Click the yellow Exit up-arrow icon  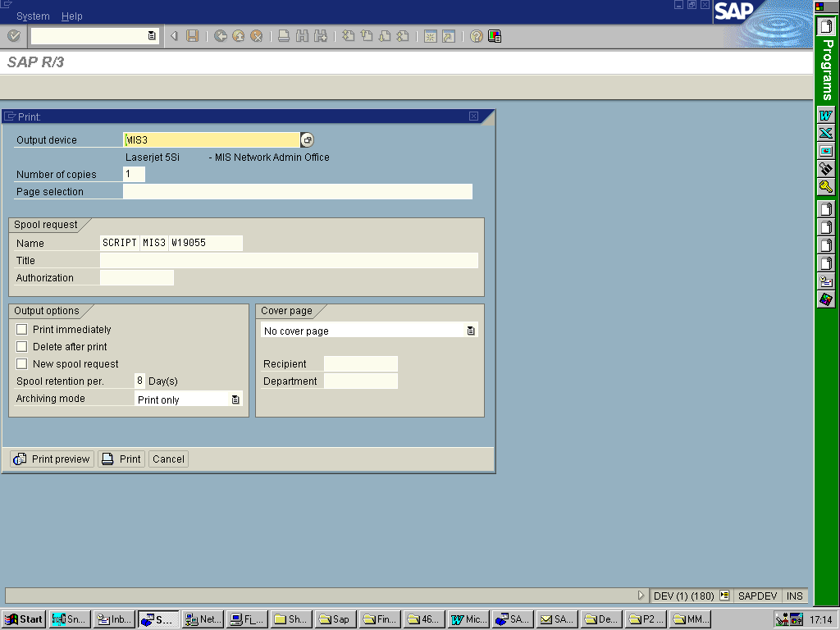tap(239, 36)
